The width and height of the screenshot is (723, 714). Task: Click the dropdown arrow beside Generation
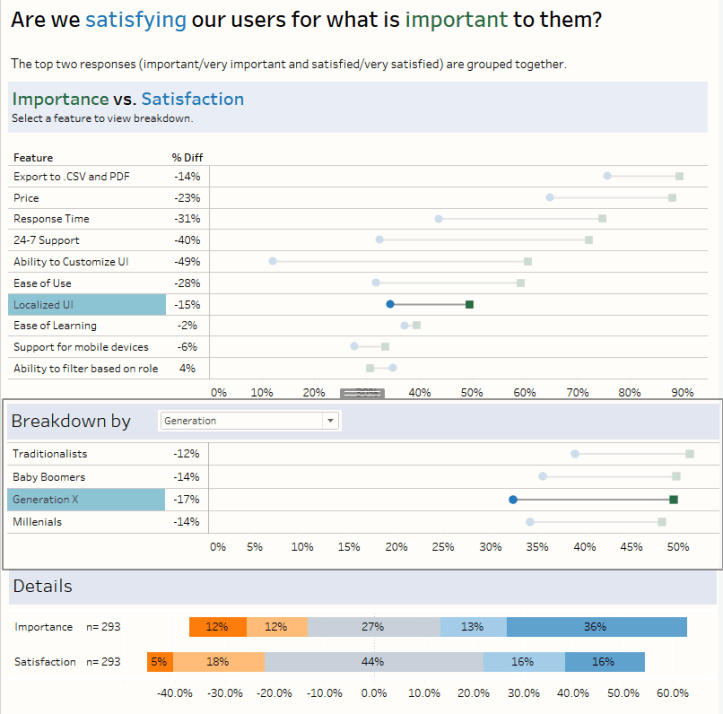[330, 421]
